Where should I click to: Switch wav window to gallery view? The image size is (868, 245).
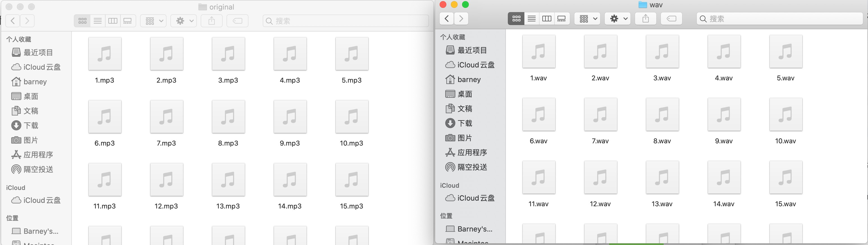tap(562, 19)
